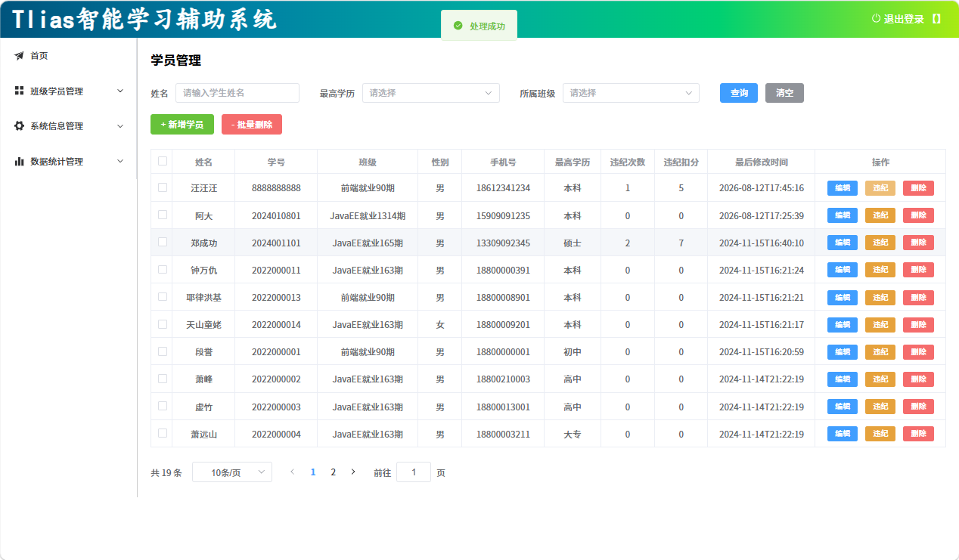
Task: Click the 新增学员 button
Action: coord(182,125)
